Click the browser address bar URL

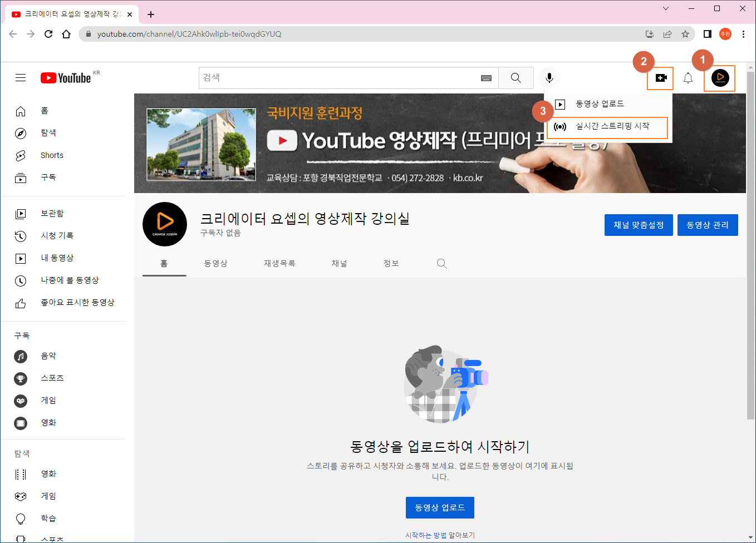tap(189, 34)
